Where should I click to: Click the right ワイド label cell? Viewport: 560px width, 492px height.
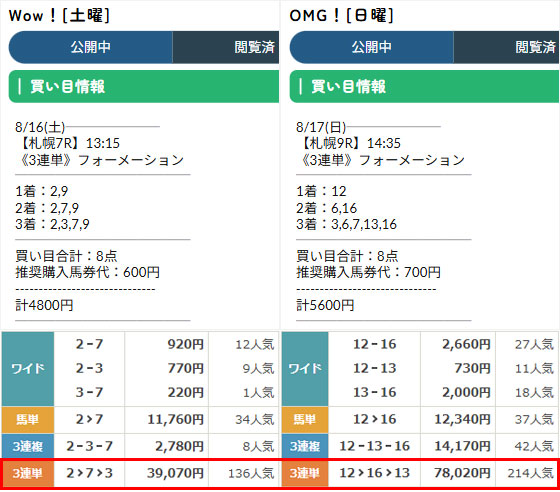pyautogui.click(x=305, y=368)
